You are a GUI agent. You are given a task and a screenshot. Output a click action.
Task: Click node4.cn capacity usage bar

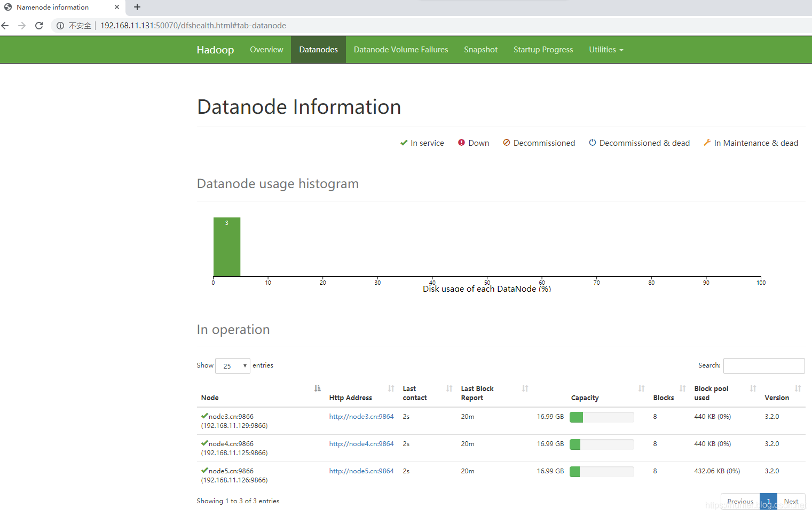point(602,444)
